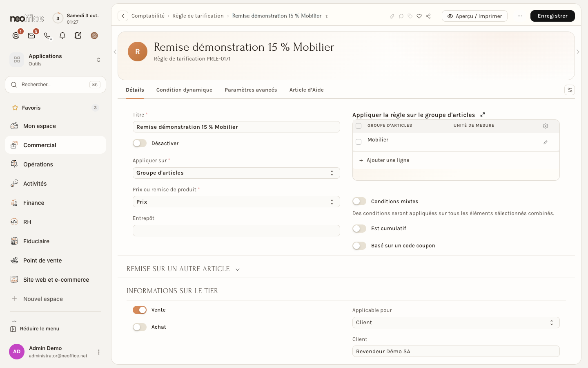Click the attachments paperclip icon
Viewport: 588px width, 368px height.
tap(392, 16)
